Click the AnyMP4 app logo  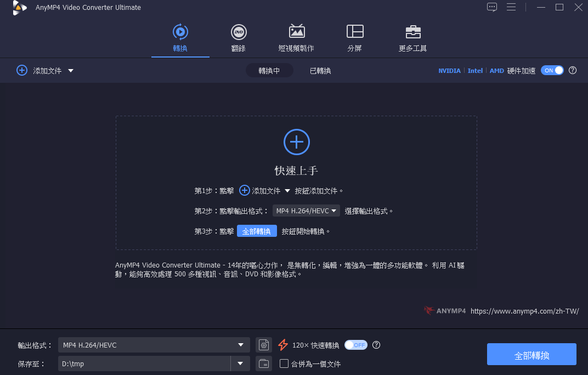coord(19,8)
